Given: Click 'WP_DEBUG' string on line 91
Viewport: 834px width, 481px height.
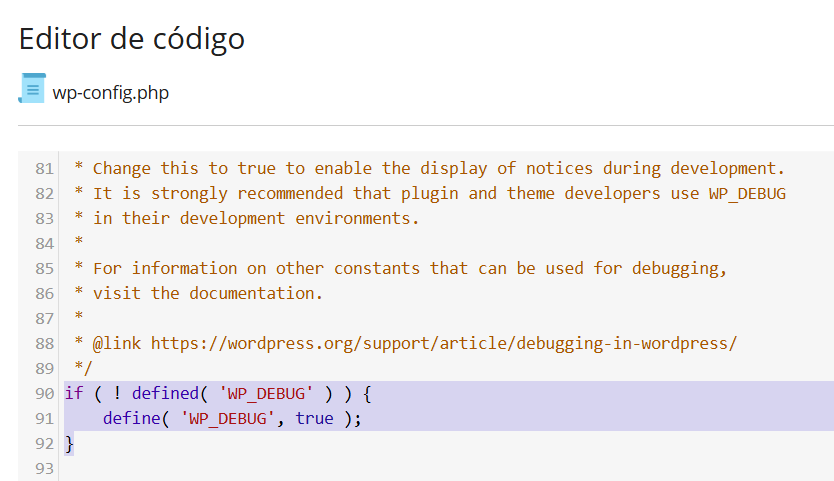Looking at the screenshot, I should (x=228, y=418).
